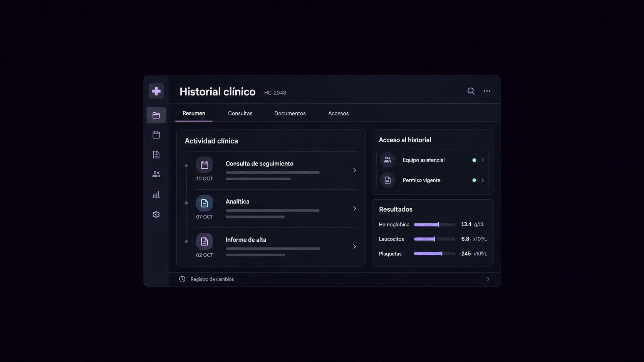
Task: Click calendar icon for Consulta de seguimiento
Action: click(205, 165)
